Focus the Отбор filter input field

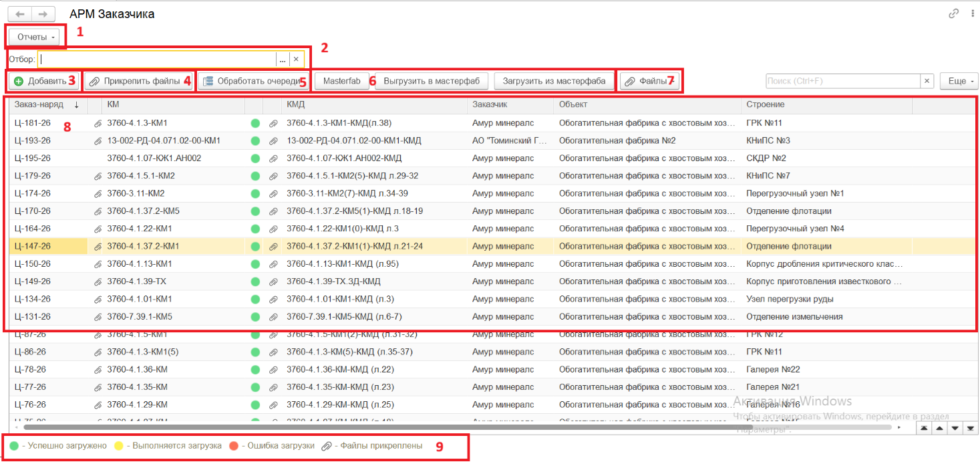[x=157, y=60]
